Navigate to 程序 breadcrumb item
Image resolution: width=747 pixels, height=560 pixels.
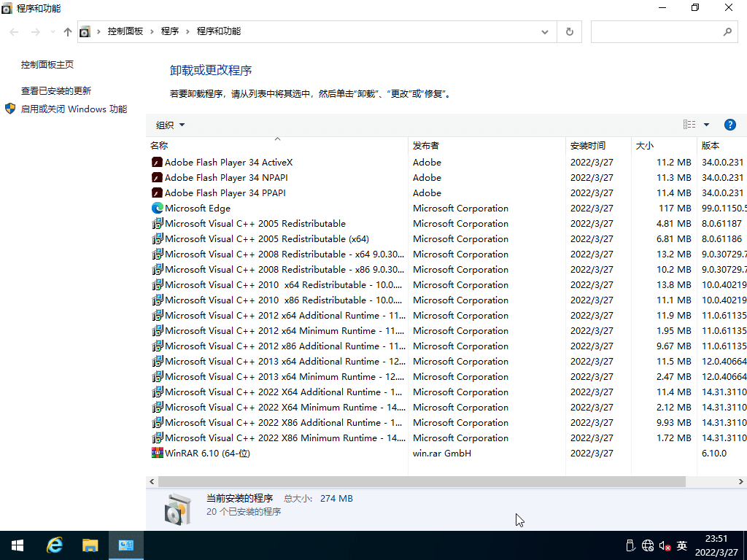[x=171, y=31]
